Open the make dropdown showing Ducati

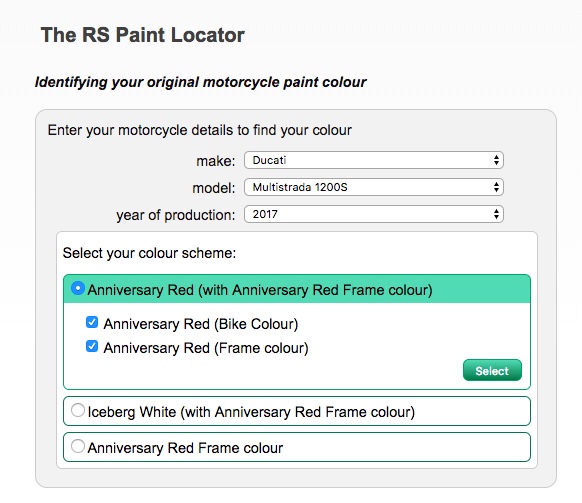click(373, 160)
